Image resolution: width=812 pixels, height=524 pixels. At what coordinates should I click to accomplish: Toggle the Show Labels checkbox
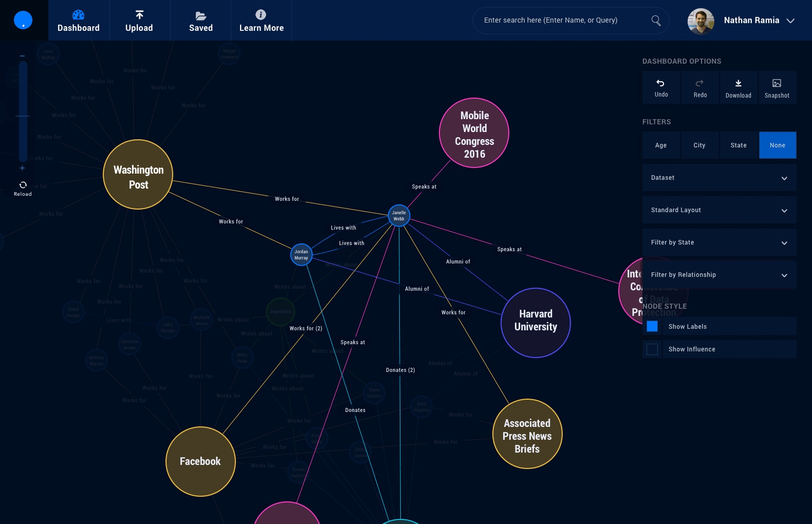click(652, 326)
